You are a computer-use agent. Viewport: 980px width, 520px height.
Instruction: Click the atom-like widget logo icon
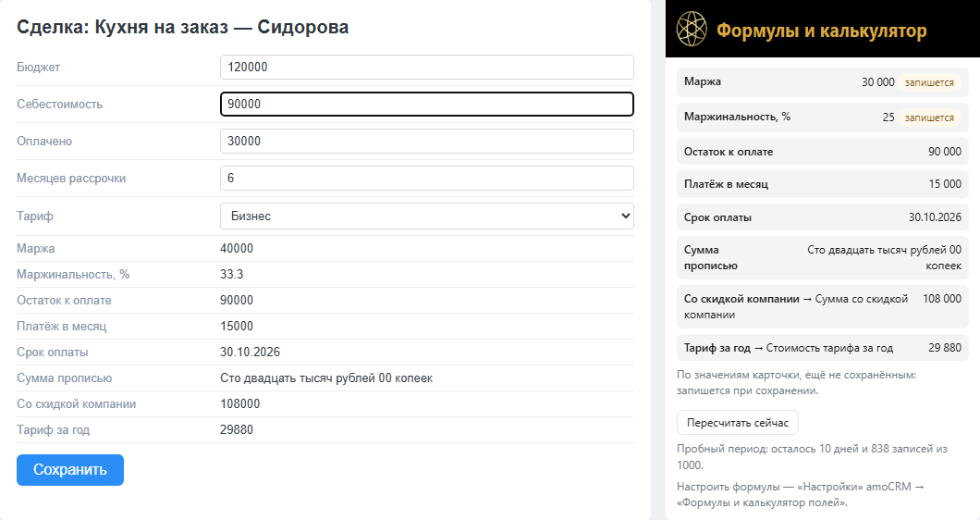692,29
